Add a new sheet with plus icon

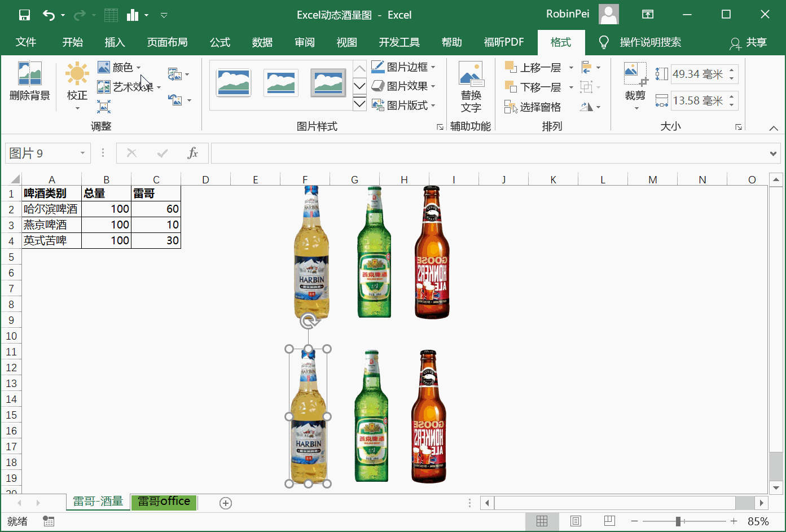coord(226,503)
